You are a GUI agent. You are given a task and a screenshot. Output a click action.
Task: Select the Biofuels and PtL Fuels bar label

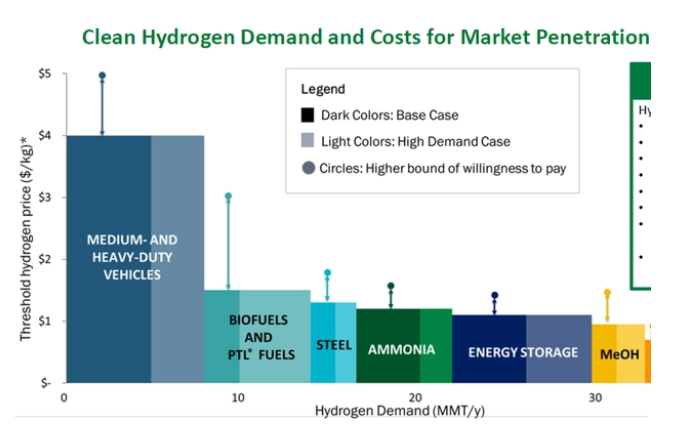(x=257, y=338)
